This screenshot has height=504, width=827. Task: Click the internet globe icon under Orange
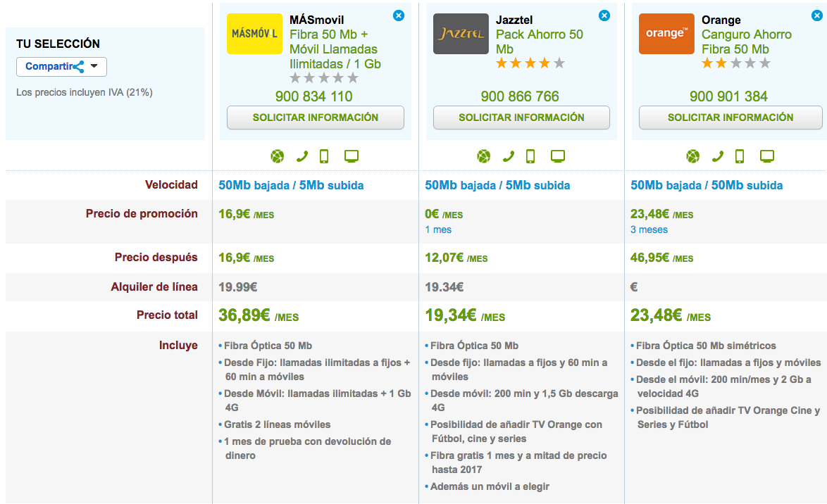click(693, 156)
